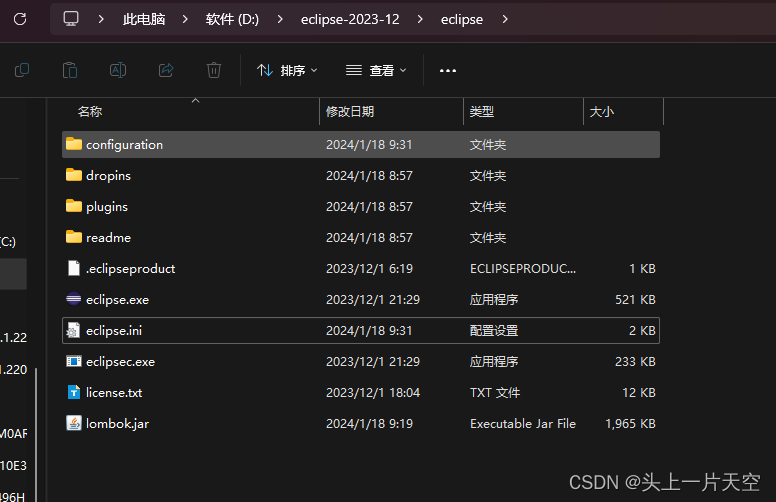Click the Paste toolbar icon

70,70
